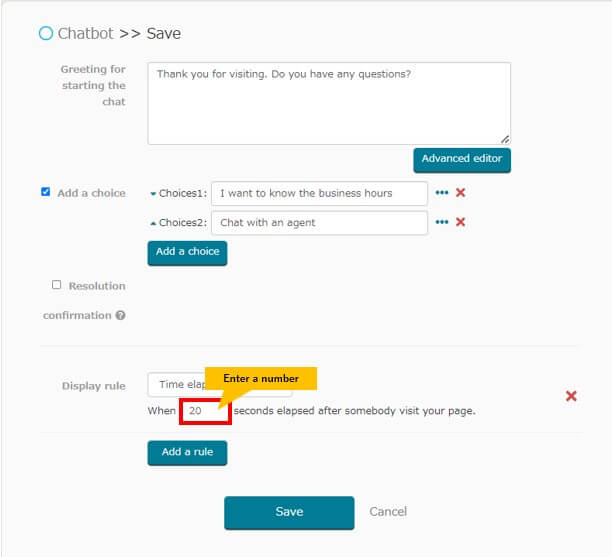
Task: Save the chatbot settings
Action: [289, 513]
